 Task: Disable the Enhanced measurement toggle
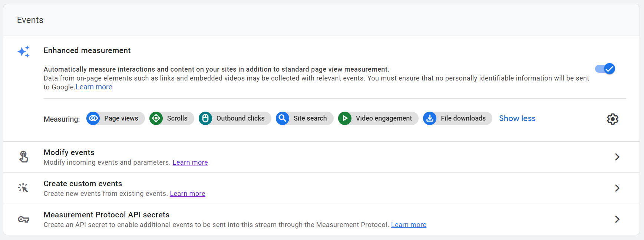pos(605,69)
